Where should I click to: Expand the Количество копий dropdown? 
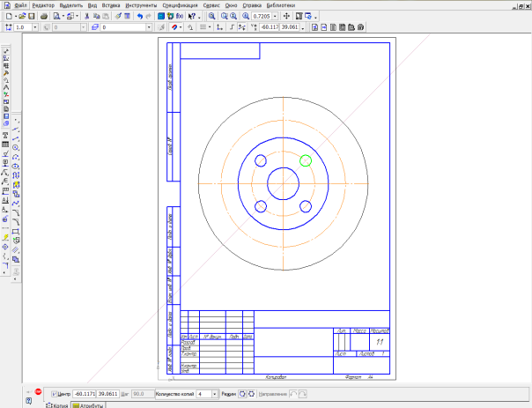[x=214, y=394]
